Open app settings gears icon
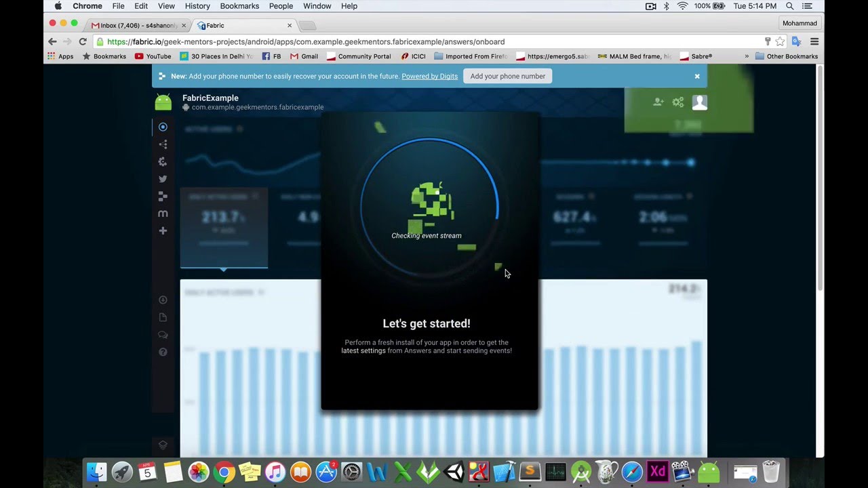This screenshot has width=868, height=488. (x=677, y=102)
